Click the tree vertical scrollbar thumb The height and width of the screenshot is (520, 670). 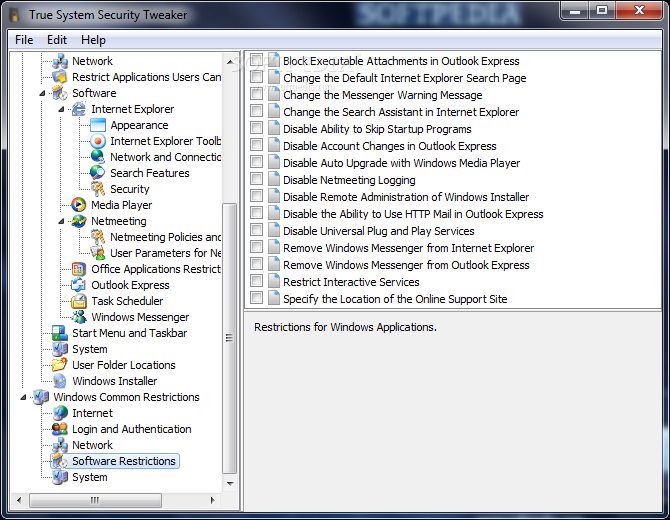pos(229,338)
